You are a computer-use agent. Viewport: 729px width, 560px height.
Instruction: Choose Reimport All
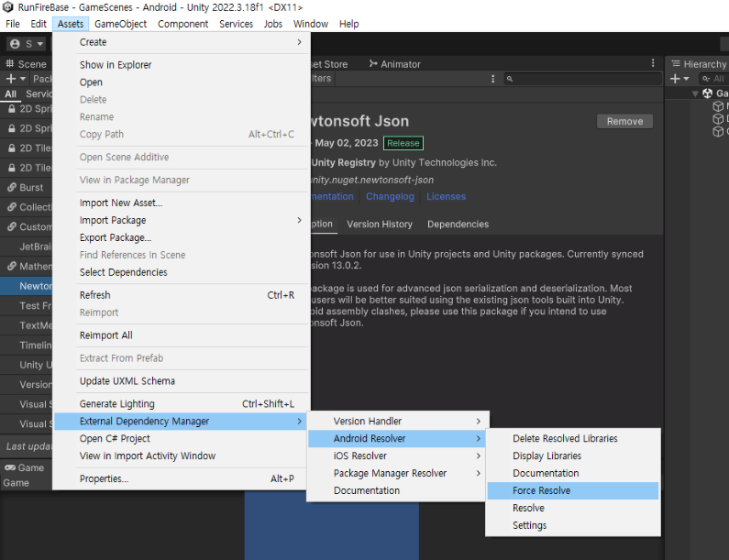point(181,335)
